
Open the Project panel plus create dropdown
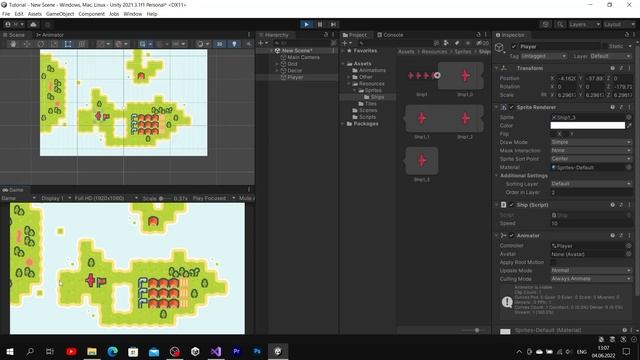click(347, 43)
